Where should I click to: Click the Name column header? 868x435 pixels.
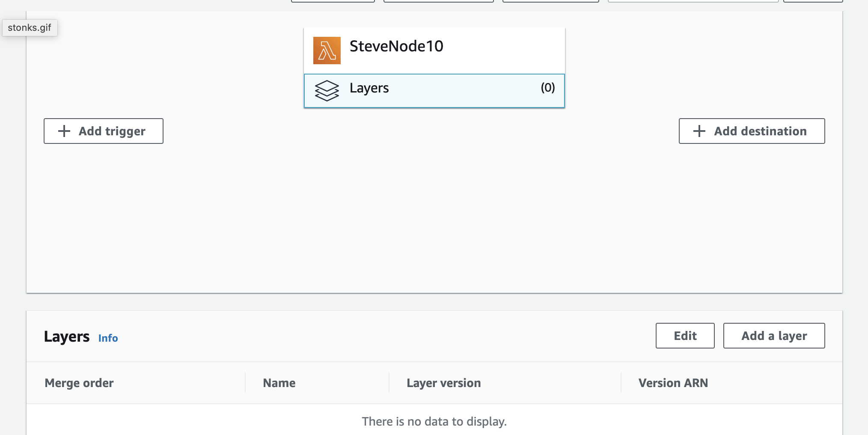pyautogui.click(x=279, y=383)
